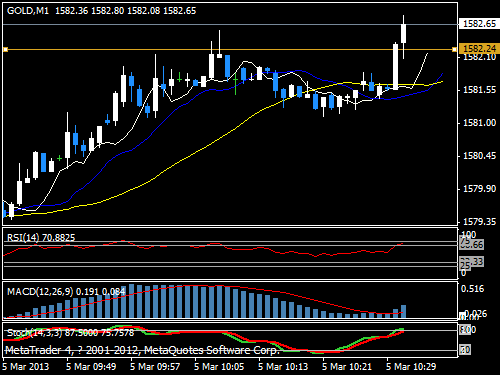Viewport: 500px width, 375px height.
Task: Grab the right handle of orange horizontal line
Action: [x=454, y=50]
